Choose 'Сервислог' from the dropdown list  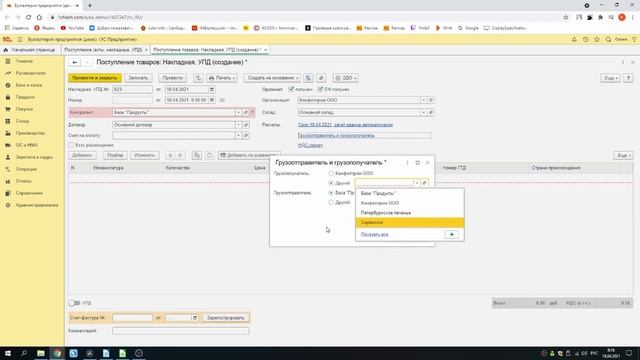click(410, 222)
